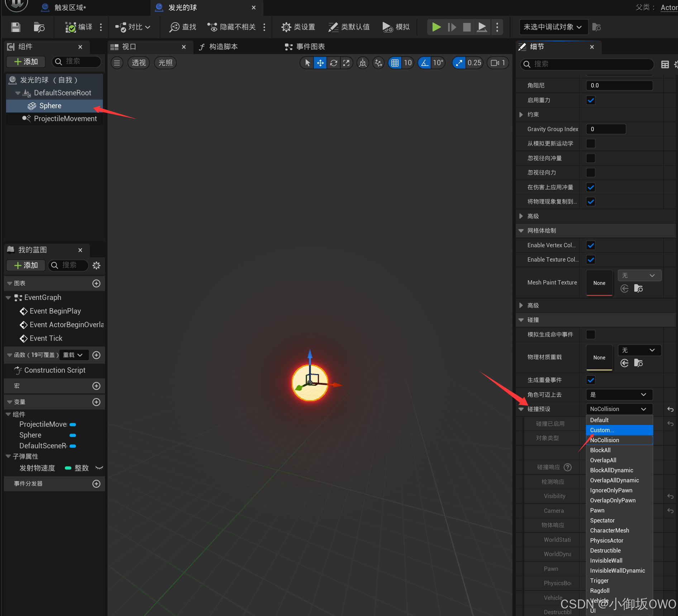Compile the blueprint via 编译 button
The image size is (678, 616).
click(x=79, y=27)
